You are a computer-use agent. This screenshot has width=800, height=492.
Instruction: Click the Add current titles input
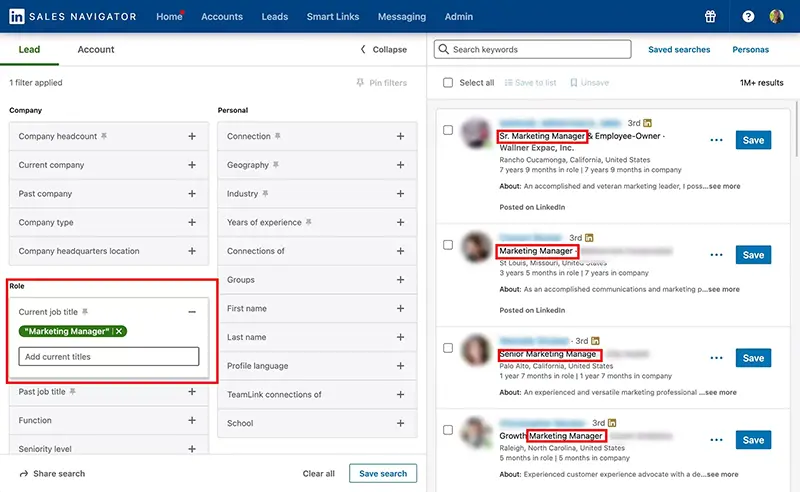[x=109, y=356]
